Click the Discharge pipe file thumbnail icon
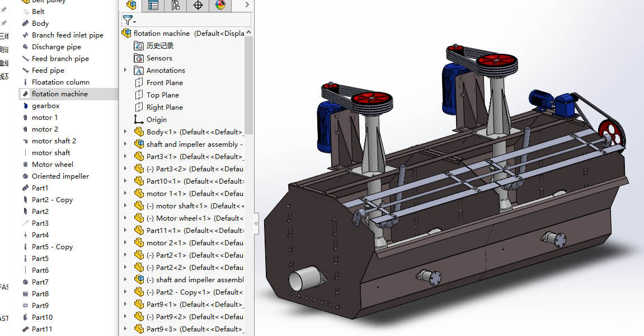644x336 pixels. pyautogui.click(x=25, y=47)
